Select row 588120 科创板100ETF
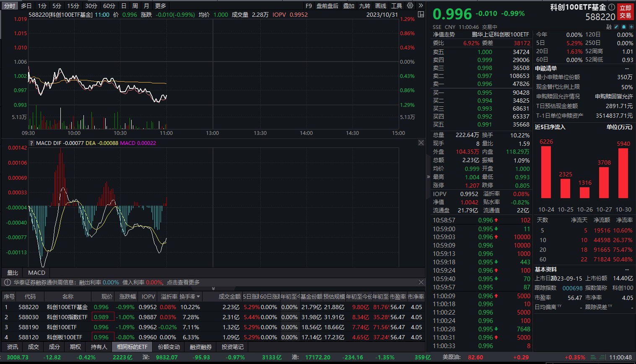The height and width of the screenshot is (364, 636). point(213,337)
